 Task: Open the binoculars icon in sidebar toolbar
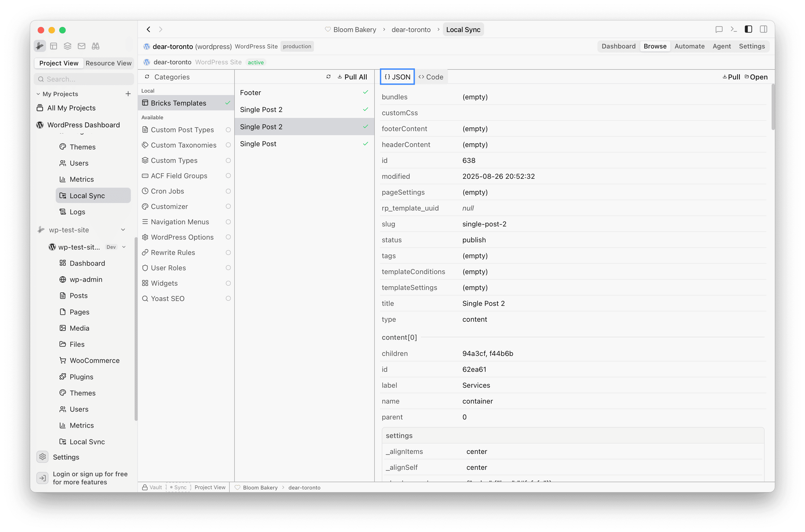[96, 46]
